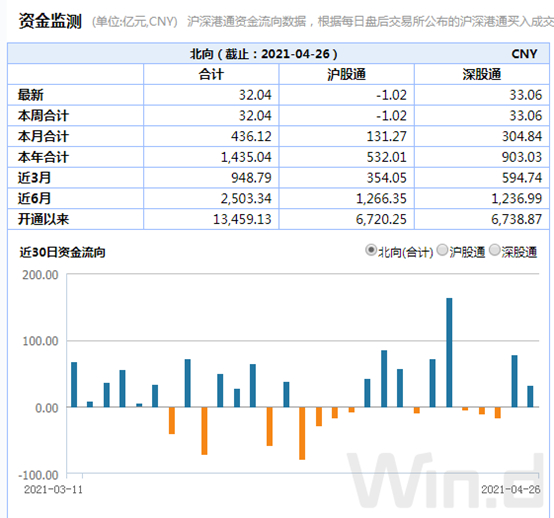Click the 近3月 row label
The width and height of the screenshot is (554, 518).
[34, 178]
